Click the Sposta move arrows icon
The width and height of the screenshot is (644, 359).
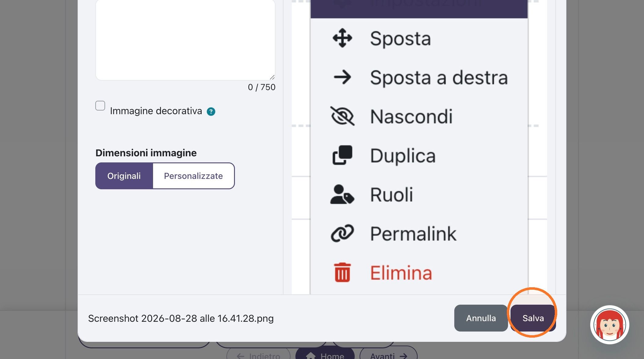tap(342, 38)
